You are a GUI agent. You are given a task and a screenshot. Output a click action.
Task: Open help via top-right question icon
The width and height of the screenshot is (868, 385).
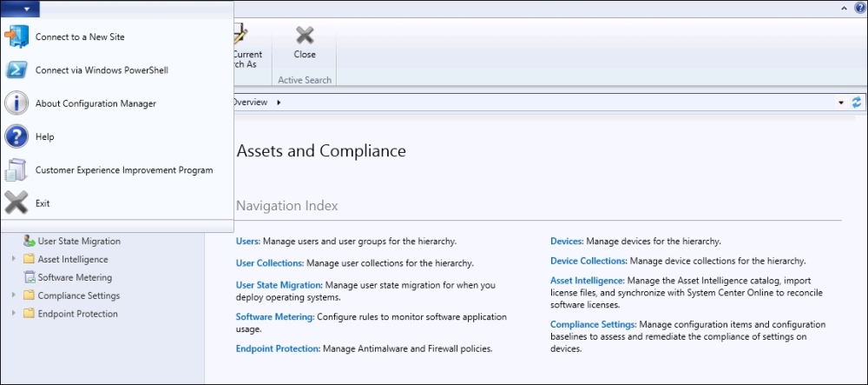[x=859, y=7]
